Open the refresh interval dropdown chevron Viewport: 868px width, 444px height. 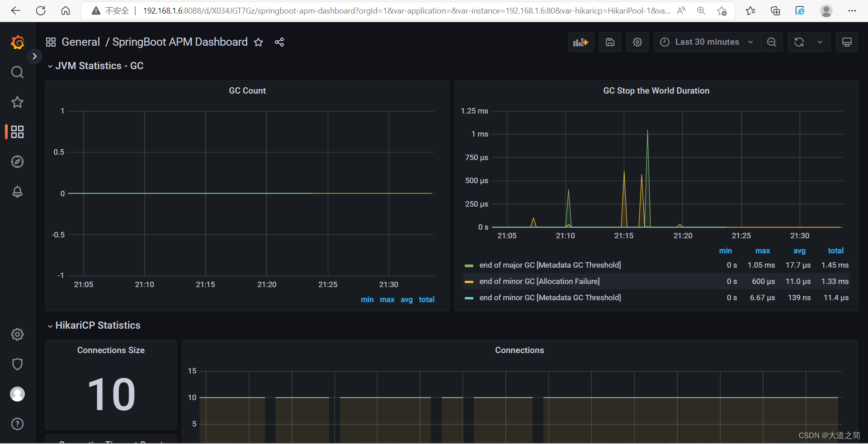tap(820, 42)
